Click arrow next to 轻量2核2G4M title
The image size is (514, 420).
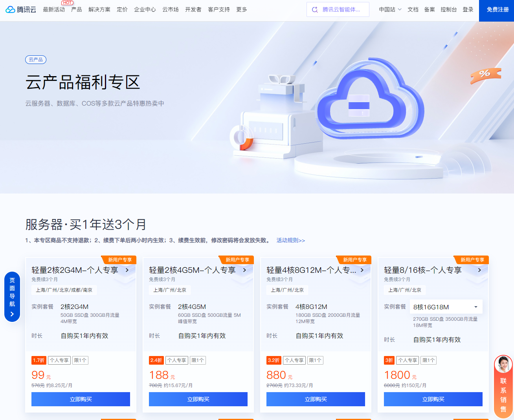[127, 270]
